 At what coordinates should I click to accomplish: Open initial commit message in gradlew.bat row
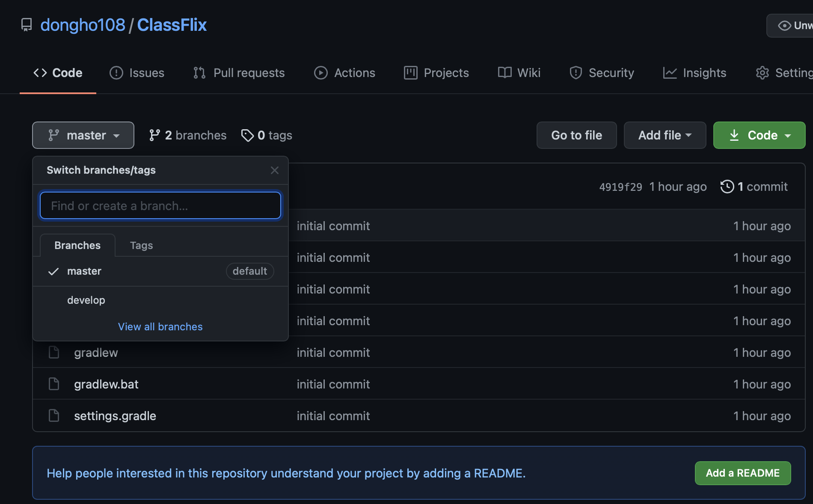(x=333, y=384)
